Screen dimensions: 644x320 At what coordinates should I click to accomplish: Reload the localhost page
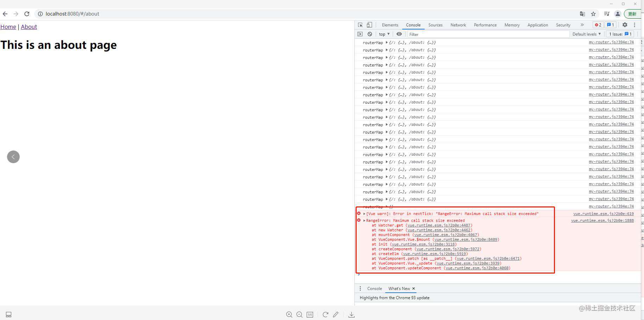[27, 14]
